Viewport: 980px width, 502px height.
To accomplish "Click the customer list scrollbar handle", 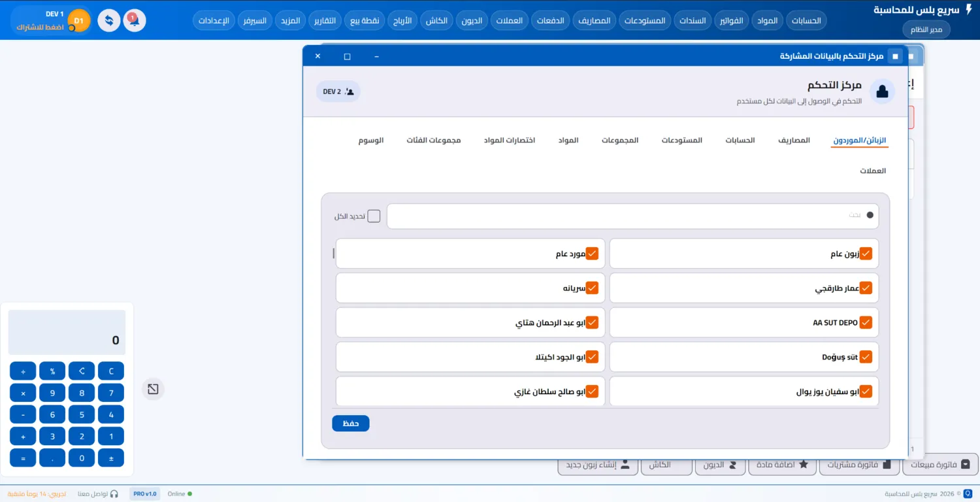I will pos(335,253).
